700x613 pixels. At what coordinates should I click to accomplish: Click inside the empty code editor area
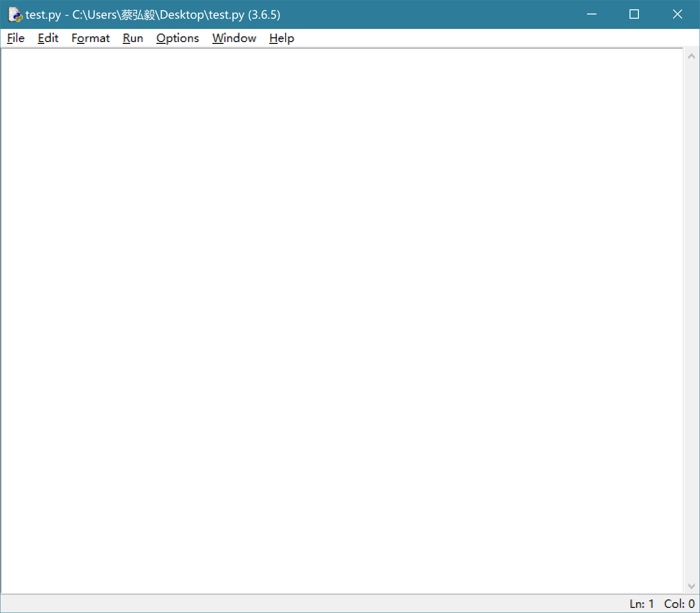(x=342, y=321)
